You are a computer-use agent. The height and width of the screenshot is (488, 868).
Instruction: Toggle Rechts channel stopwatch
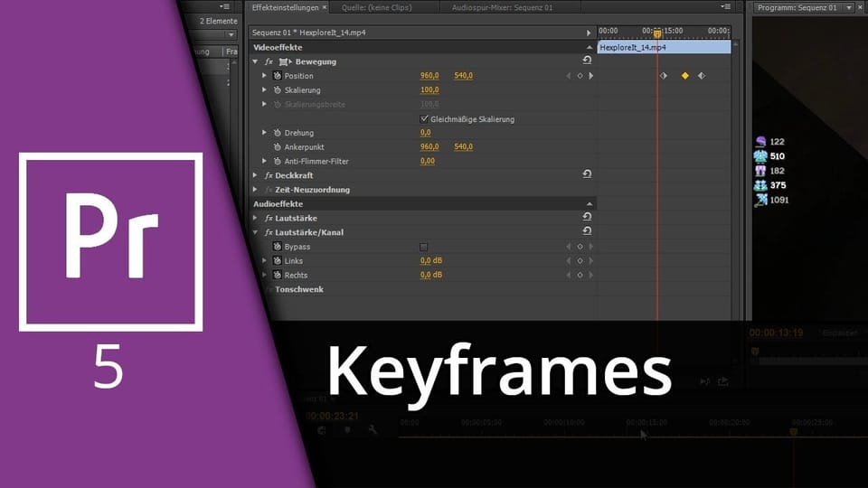(x=278, y=275)
